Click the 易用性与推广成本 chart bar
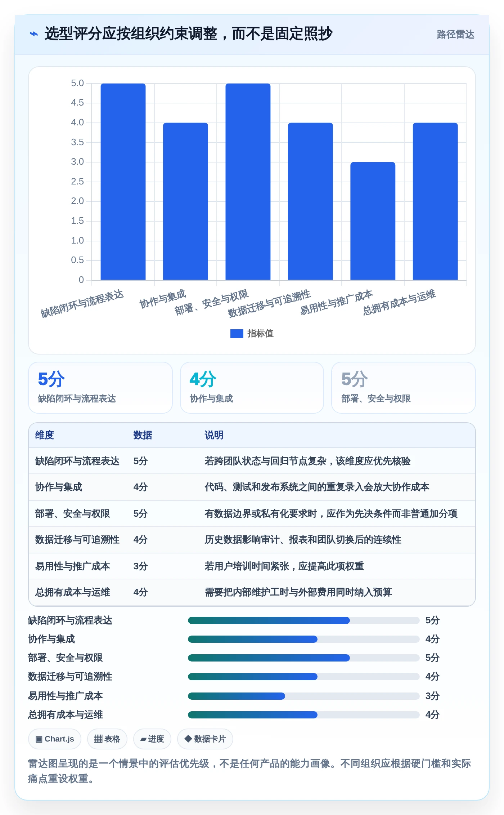The height and width of the screenshot is (815, 504). tap(373, 221)
